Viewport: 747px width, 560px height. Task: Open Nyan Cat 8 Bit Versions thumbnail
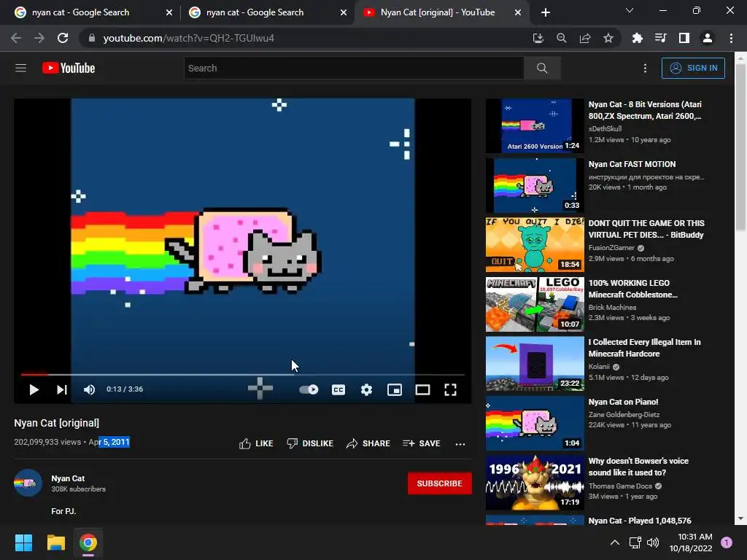click(x=535, y=125)
